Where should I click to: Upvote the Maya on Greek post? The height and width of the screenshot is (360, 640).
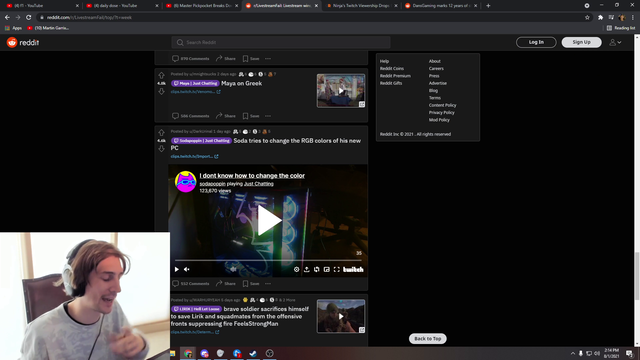(x=161, y=76)
